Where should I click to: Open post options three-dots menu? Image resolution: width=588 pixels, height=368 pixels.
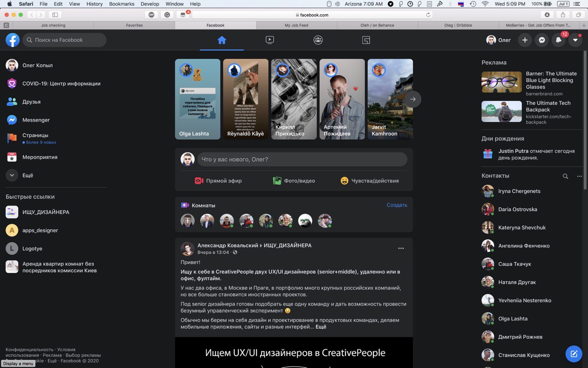(x=401, y=248)
